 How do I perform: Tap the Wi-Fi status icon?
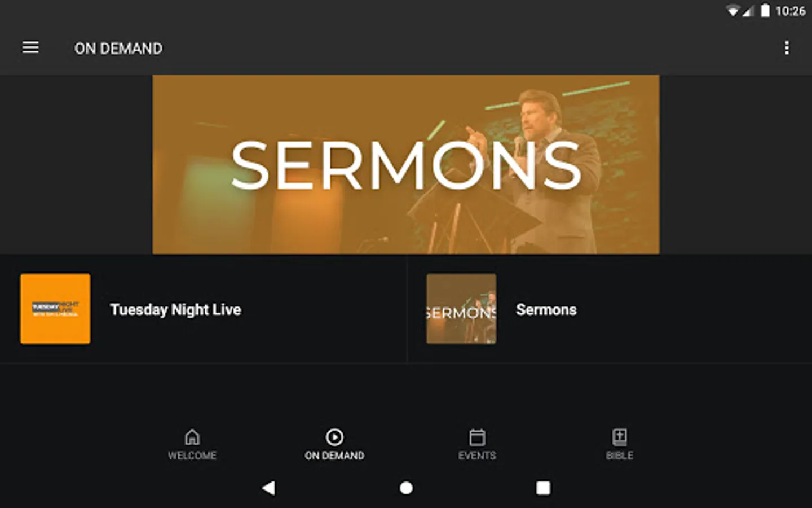pos(732,11)
